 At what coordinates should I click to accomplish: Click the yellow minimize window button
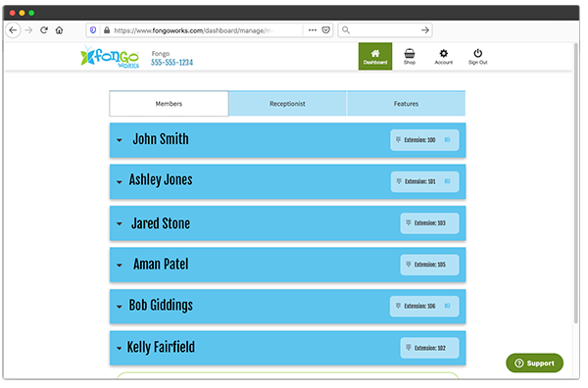pos(22,13)
